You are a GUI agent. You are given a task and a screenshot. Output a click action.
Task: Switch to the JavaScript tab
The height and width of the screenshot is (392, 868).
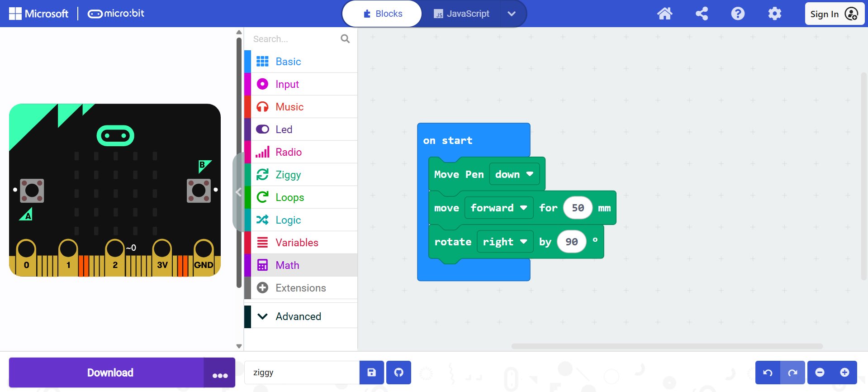click(461, 14)
